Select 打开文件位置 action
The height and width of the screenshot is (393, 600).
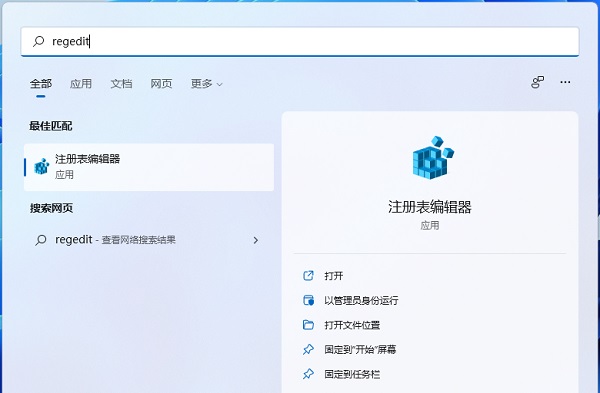coord(352,325)
